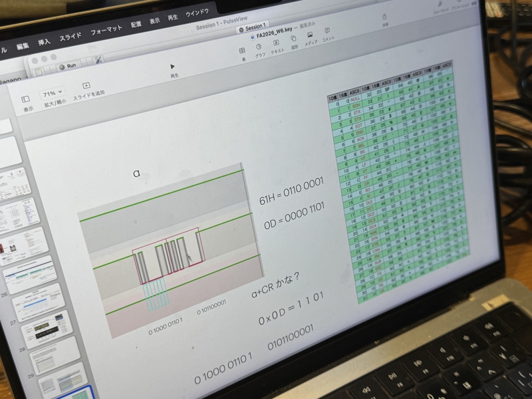Select slide 27 thumbnail in navigator
This screenshot has width=532, height=399.
(x=39, y=303)
